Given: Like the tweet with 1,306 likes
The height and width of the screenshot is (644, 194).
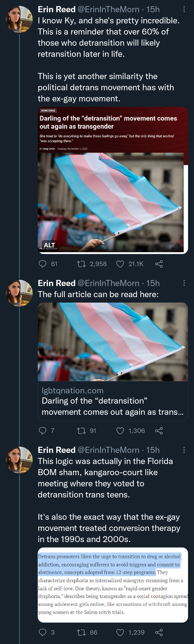Looking at the screenshot, I should (120, 430).
